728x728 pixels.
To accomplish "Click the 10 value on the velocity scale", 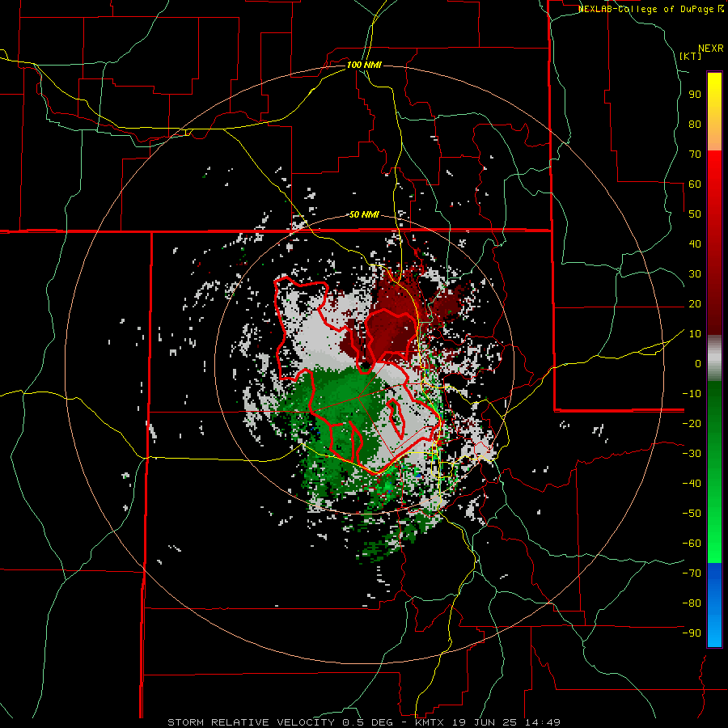I will (x=695, y=334).
